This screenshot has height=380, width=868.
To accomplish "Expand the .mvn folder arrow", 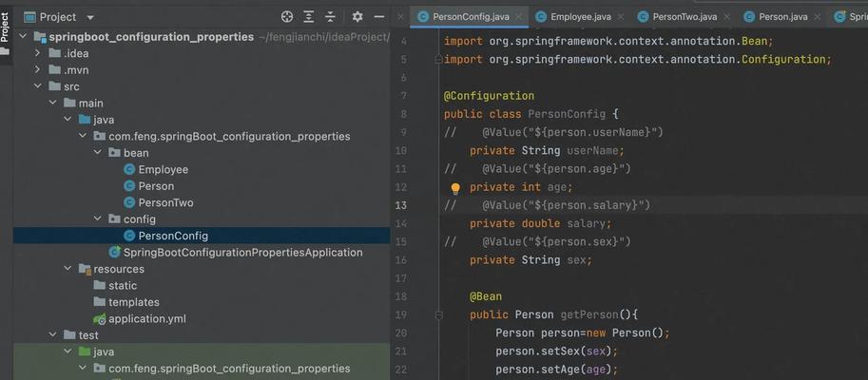I will click(38, 70).
